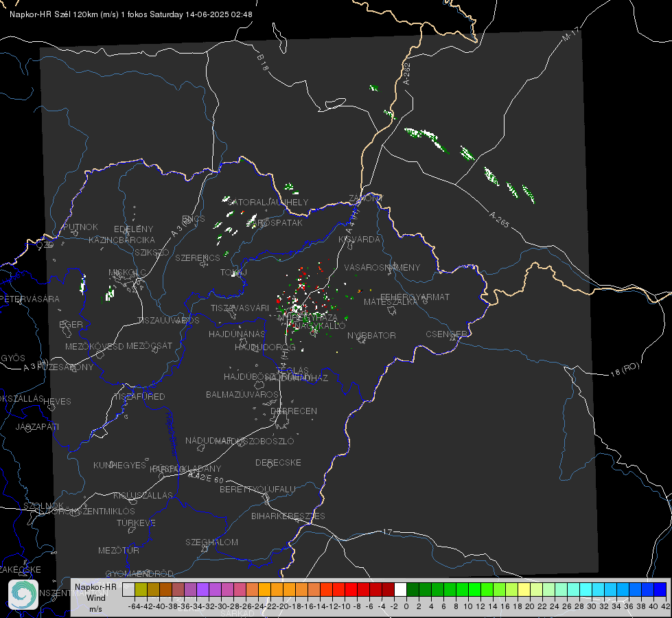The image size is (672, 618).
Task: Select the VÁSÁROSNAMÉNY town label
Action: (x=382, y=267)
